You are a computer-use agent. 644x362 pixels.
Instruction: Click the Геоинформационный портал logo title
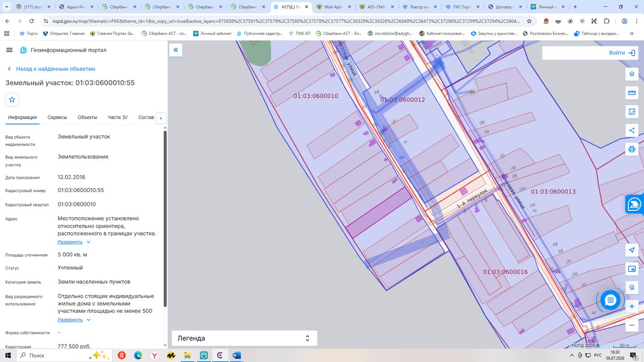coord(63,50)
